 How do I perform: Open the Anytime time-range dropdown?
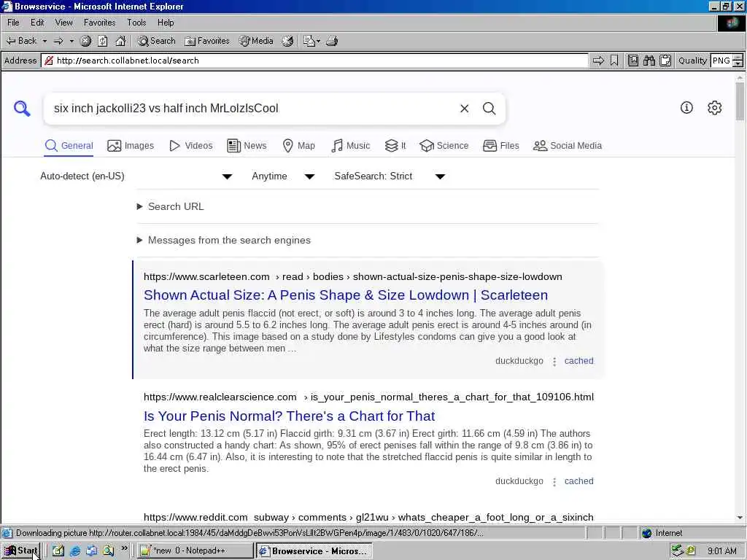[x=283, y=176]
